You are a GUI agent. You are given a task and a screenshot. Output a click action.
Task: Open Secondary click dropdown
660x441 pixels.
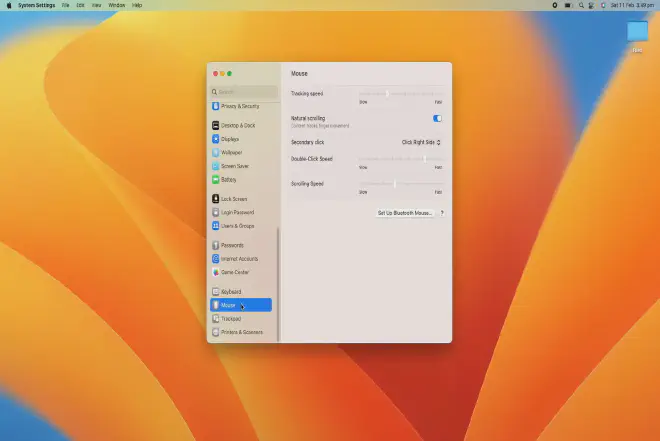[421, 142]
